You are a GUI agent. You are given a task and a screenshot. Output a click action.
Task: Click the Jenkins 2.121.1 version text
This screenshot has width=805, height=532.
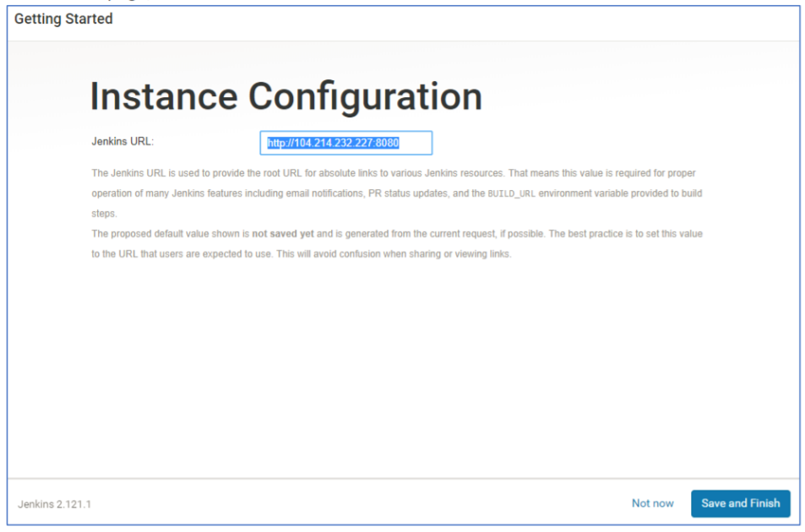54,504
